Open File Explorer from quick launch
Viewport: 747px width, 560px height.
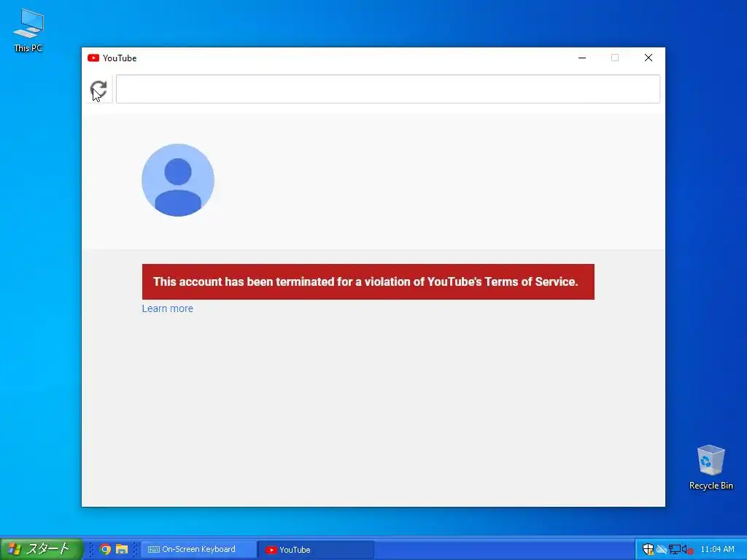122,549
